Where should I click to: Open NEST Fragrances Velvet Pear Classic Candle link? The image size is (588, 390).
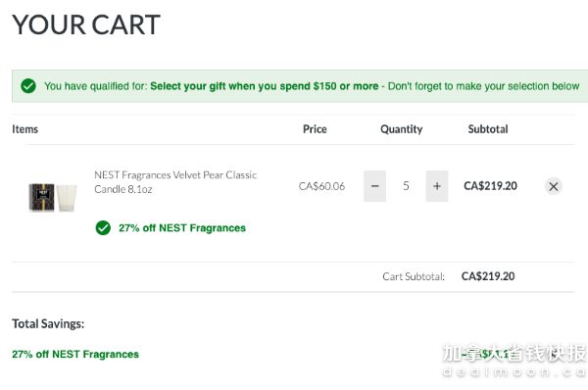pyautogui.click(x=175, y=182)
